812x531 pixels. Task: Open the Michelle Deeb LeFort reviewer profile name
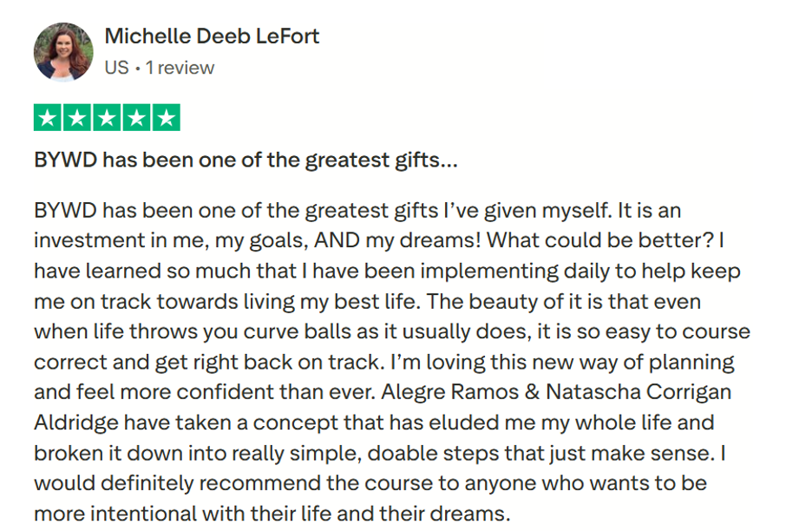coord(212,36)
